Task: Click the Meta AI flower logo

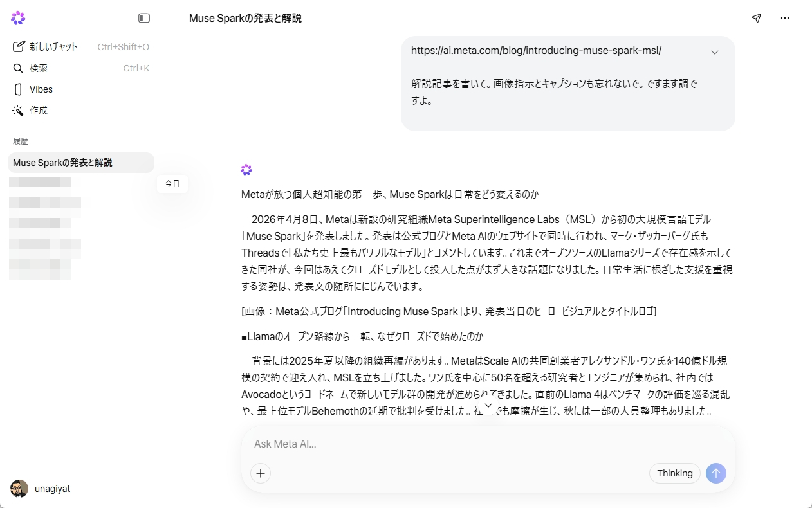Action: click(17, 17)
